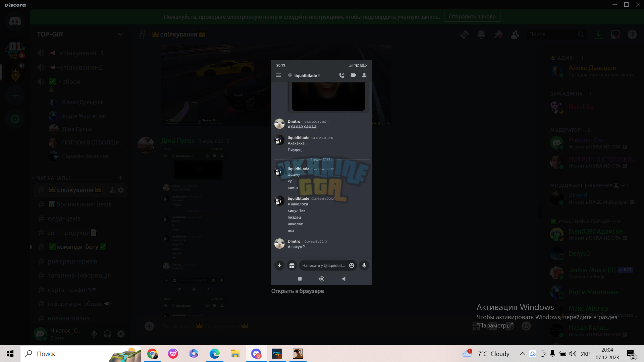Open Discord home direct messages
Screen dimensions: 644x362
(15, 21)
